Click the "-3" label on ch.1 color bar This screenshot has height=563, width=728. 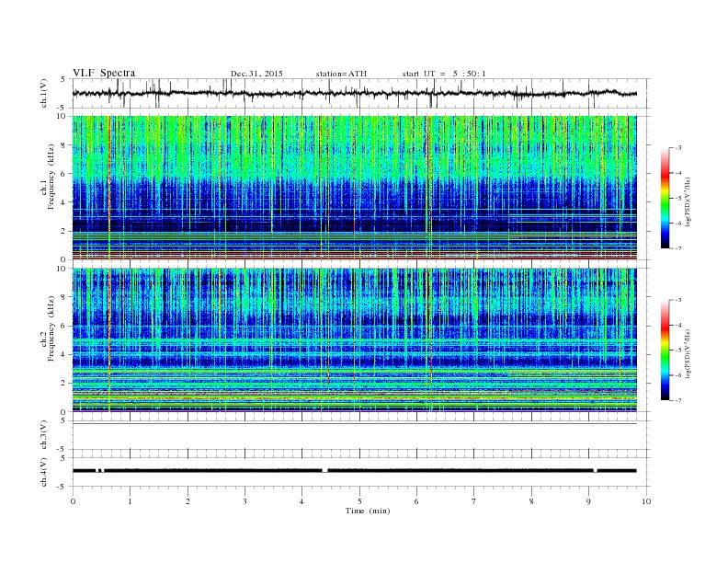point(678,148)
